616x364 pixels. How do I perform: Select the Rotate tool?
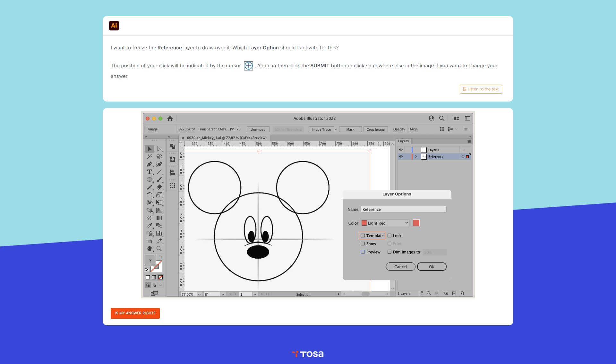(x=149, y=195)
